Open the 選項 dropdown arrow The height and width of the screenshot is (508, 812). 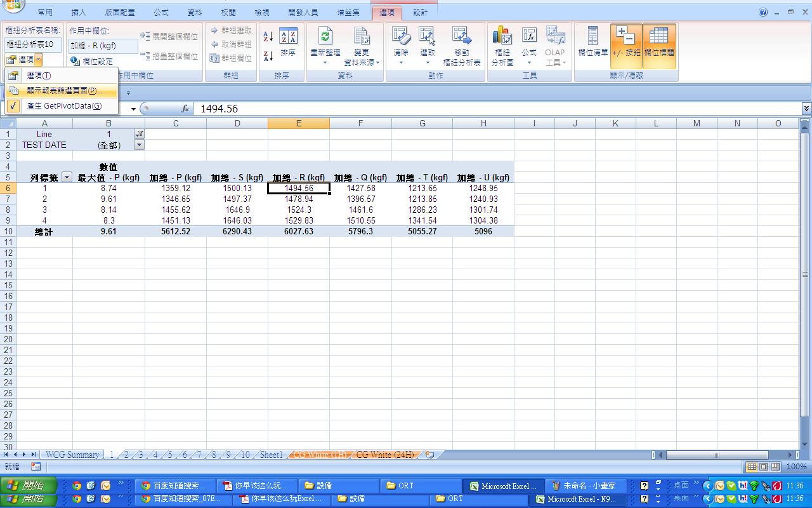coord(39,59)
